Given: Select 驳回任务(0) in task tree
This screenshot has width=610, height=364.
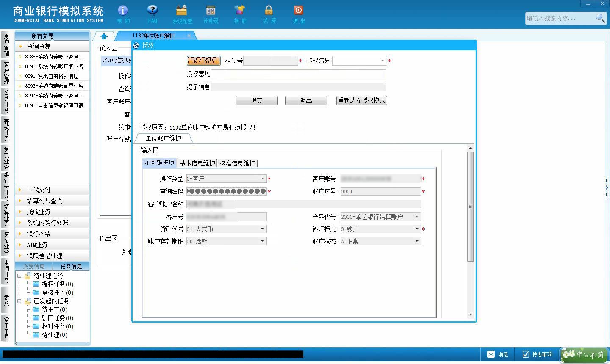Looking at the screenshot, I should point(57,318).
